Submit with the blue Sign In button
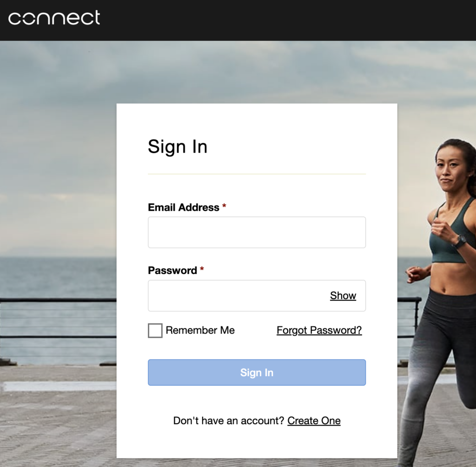Viewport: 476px width, 467px height. pos(257,373)
